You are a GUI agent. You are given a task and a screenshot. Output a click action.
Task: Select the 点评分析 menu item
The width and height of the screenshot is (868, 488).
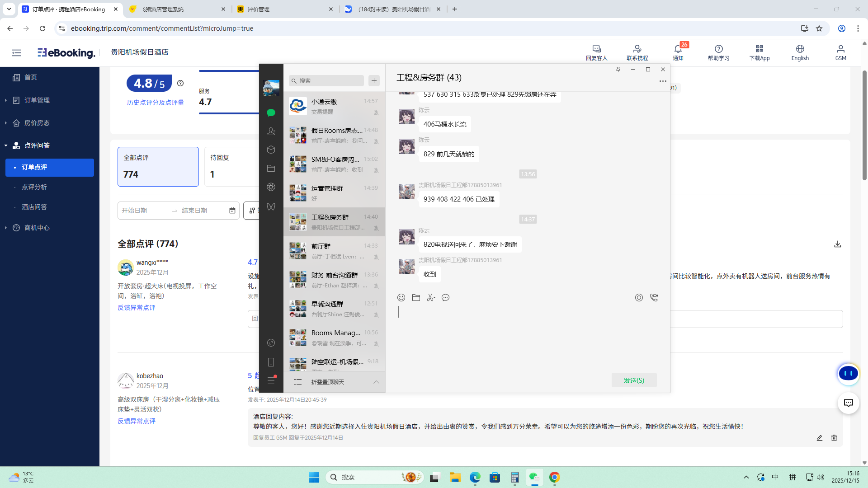click(34, 187)
